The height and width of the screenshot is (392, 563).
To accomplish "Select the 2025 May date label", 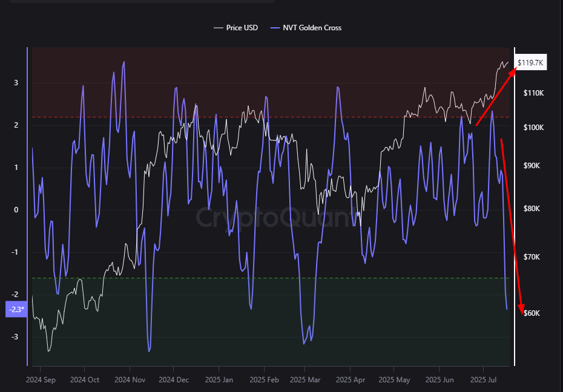I will (394, 380).
